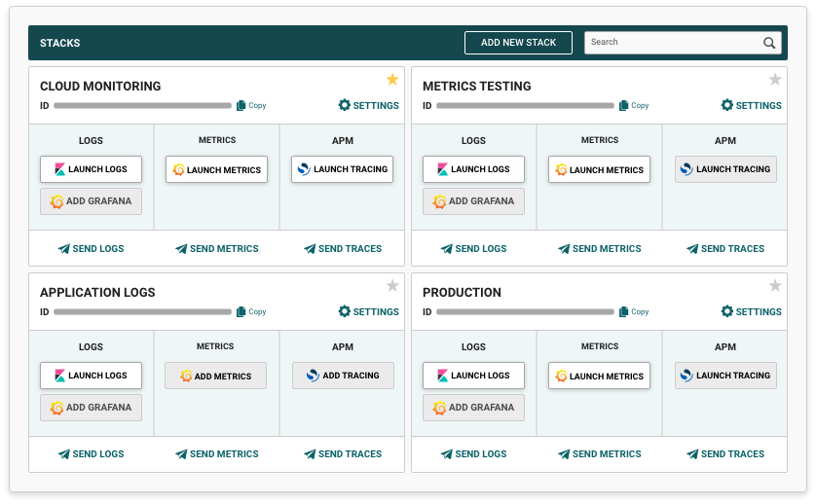Launch tracing for Cloud Monitoring
Viewport: 816px width, 504px height.
tap(342, 169)
